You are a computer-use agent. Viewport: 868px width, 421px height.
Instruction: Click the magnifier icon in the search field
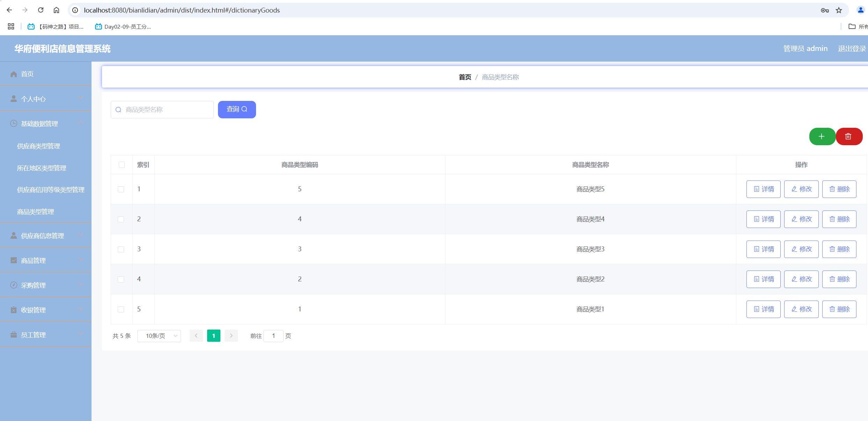point(118,110)
